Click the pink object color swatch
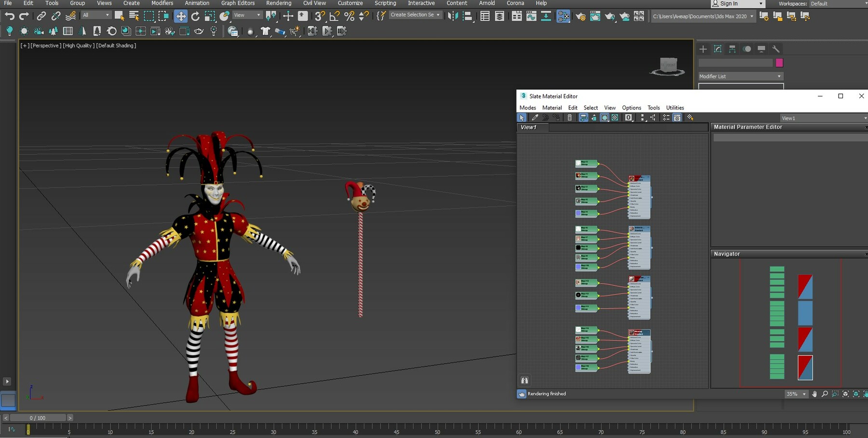The image size is (868, 438). [779, 63]
